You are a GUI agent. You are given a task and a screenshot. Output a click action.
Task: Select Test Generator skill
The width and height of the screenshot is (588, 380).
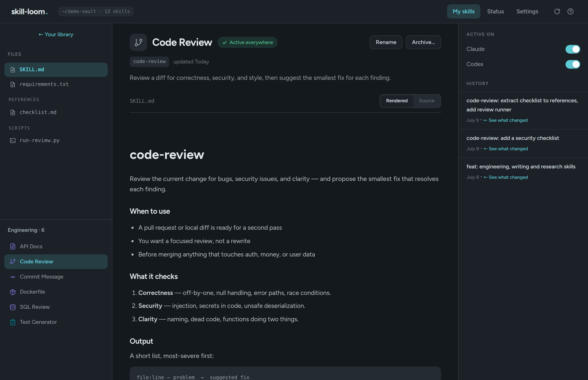click(x=56, y=322)
